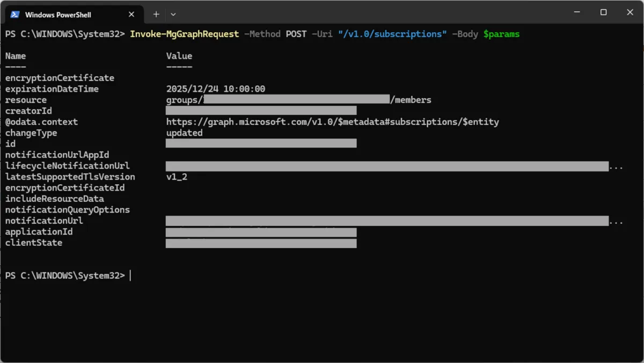This screenshot has width=644, height=363.
Task: Click the POST method argument
Action: [296, 34]
